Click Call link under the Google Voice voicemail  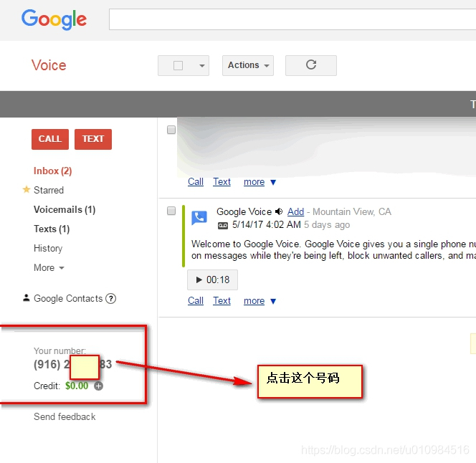point(196,301)
